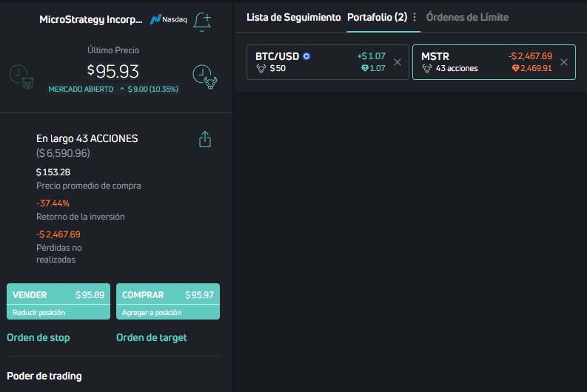Click +$1.07 gain in BTC/USD card
587x392 pixels.
point(371,56)
